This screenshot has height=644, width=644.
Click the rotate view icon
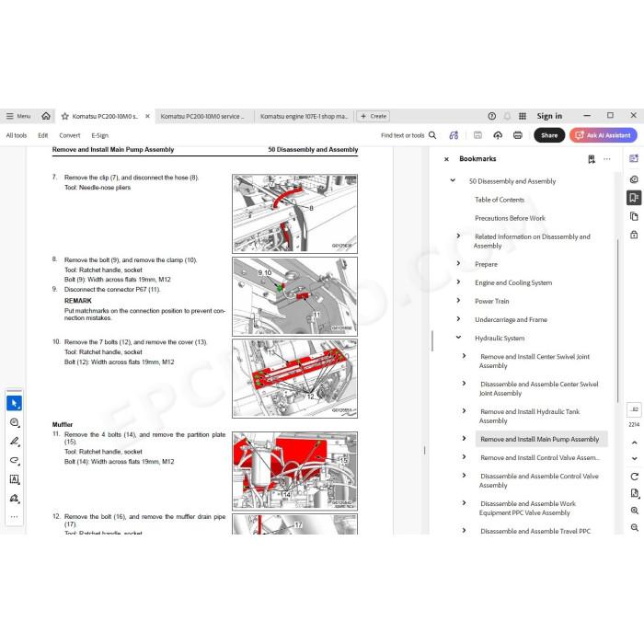pos(634,477)
